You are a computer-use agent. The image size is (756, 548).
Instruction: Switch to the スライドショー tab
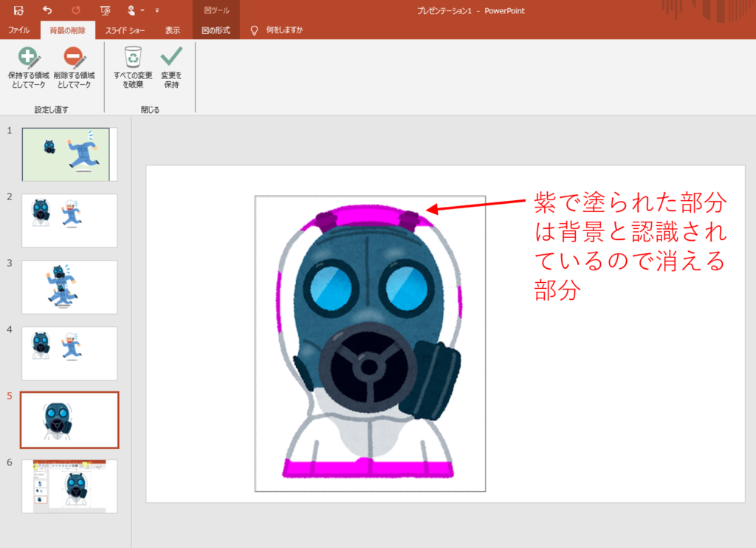coord(126,31)
